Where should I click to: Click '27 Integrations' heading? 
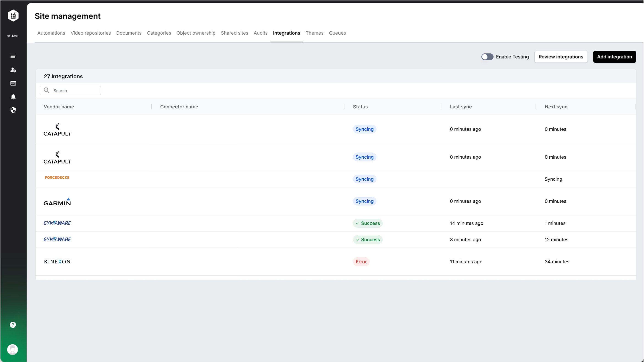click(63, 76)
